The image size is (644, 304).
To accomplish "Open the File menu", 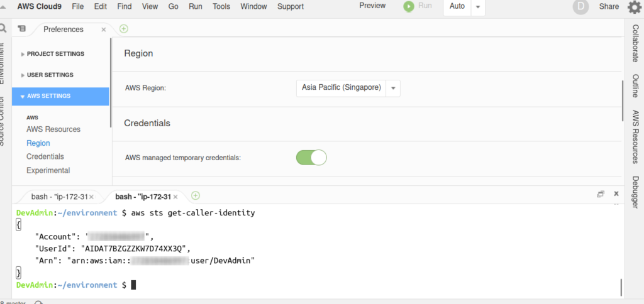I will pyautogui.click(x=78, y=6).
